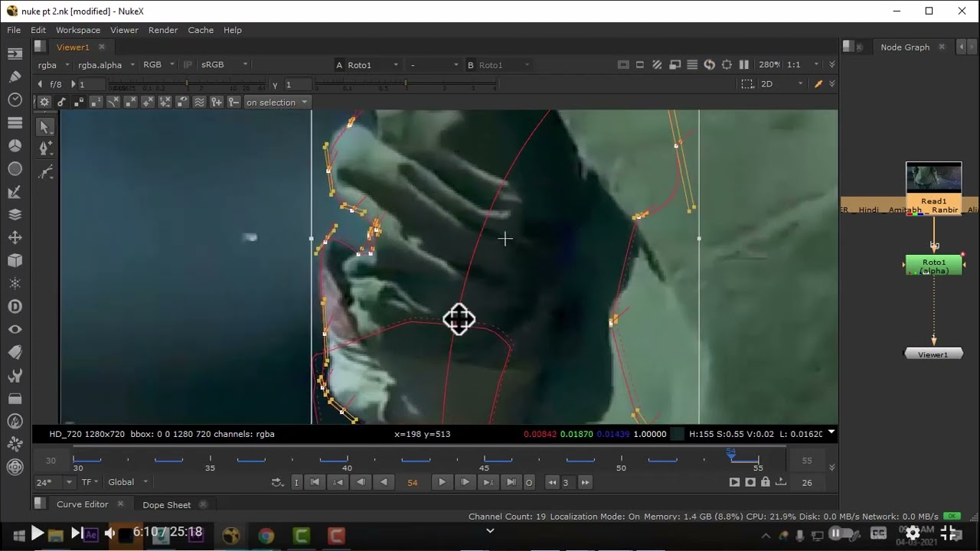Toggle feather link lock in Roto toolbar

[x=79, y=102]
